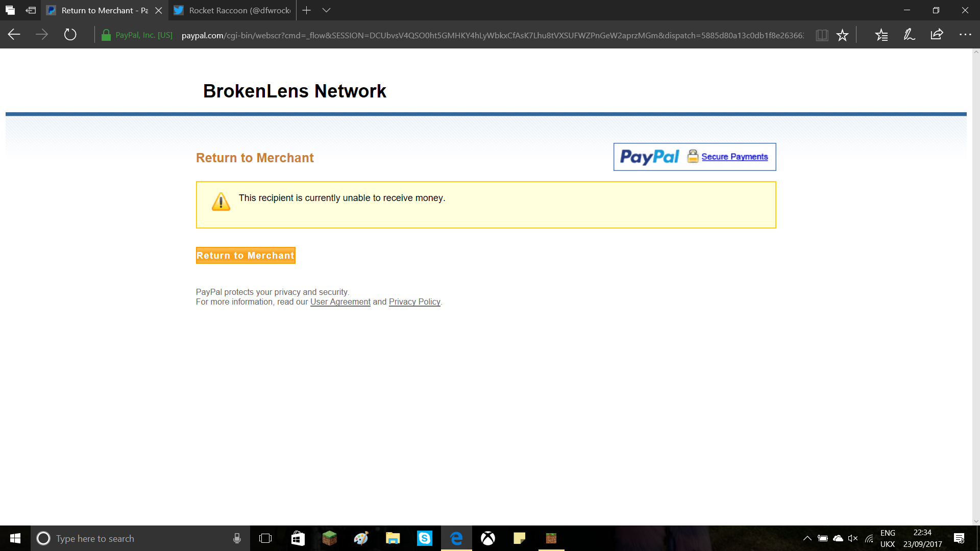Open the favorites hub icon
The width and height of the screenshot is (980, 551).
tap(881, 35)
